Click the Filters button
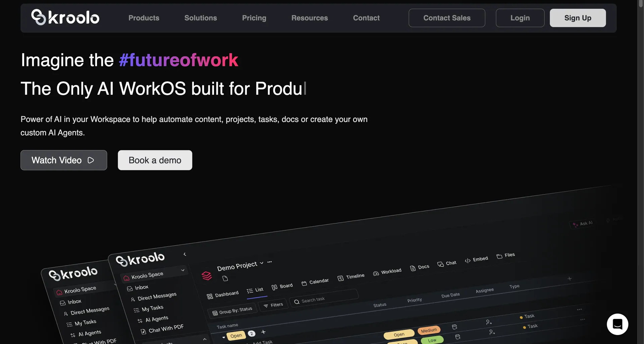The width and height of the screenshot is (644, 344). [273, 305]
